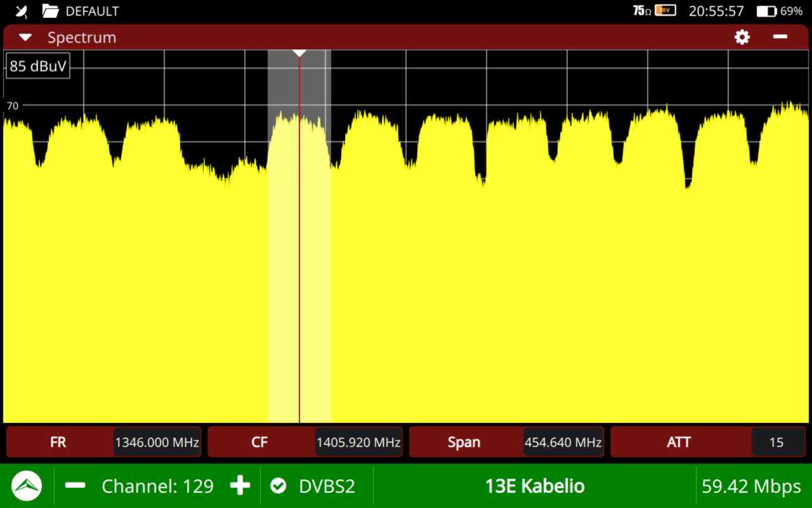Select the FR frequency label button
This screenshot has width=812, height=508.
58,442
